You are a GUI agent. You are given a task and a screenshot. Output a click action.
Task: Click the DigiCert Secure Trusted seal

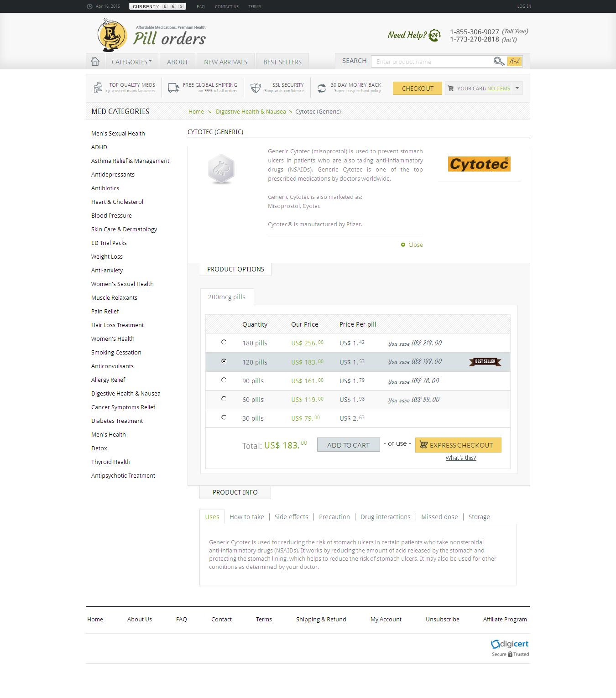(510, 648)
